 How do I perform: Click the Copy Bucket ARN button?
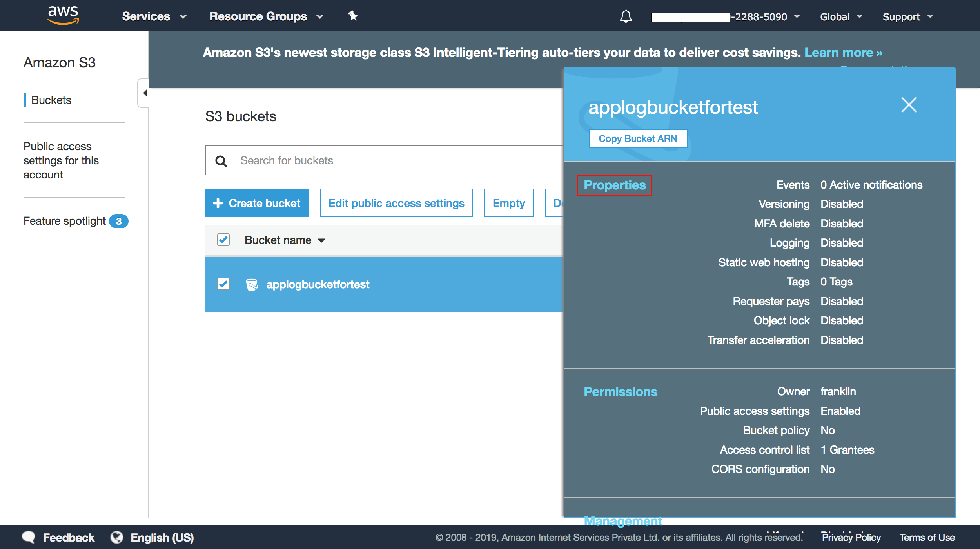(637, 138)
